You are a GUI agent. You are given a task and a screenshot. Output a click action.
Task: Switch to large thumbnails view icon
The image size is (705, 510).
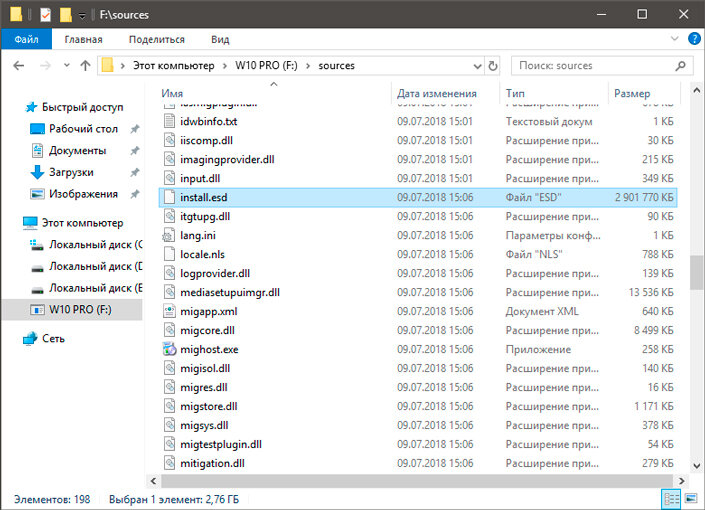(x=691, y=498)
